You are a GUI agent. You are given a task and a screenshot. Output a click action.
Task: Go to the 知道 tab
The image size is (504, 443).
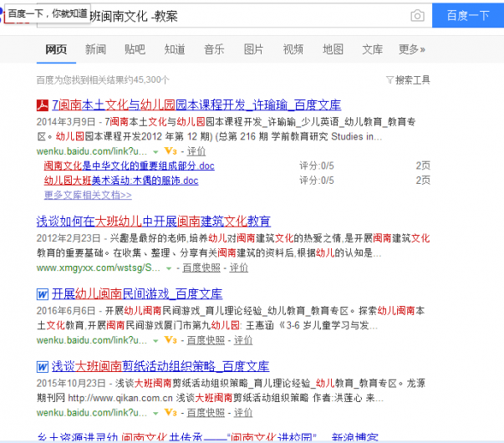tap(175, 49)
